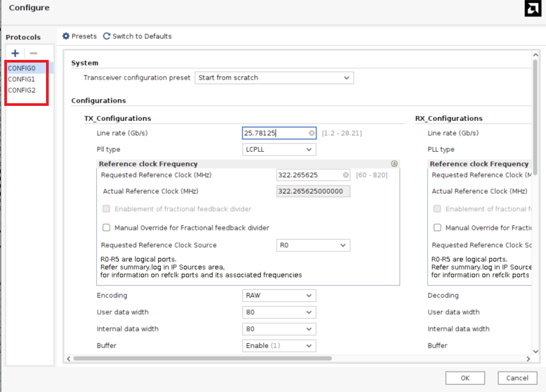The height and width of the screenshot is (392, 546).
Task: Open the TX Encoding dropdown
Action: [279, 296]
